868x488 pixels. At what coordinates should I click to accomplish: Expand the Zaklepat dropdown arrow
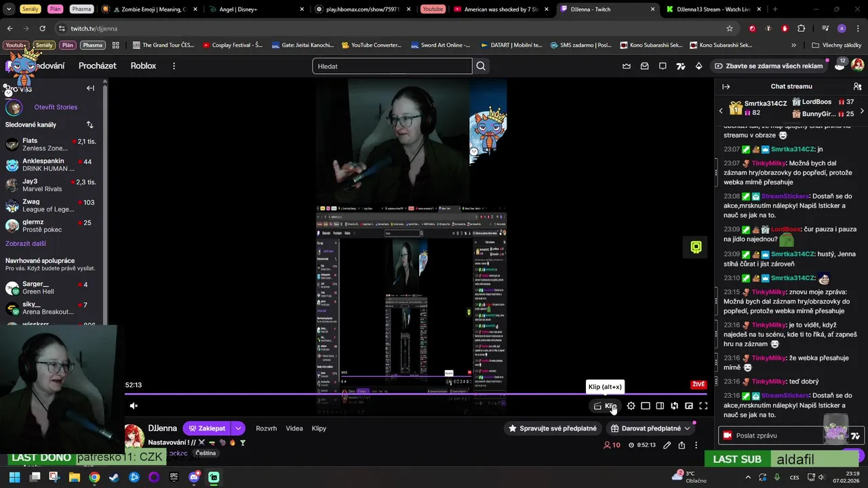point(238,428)
